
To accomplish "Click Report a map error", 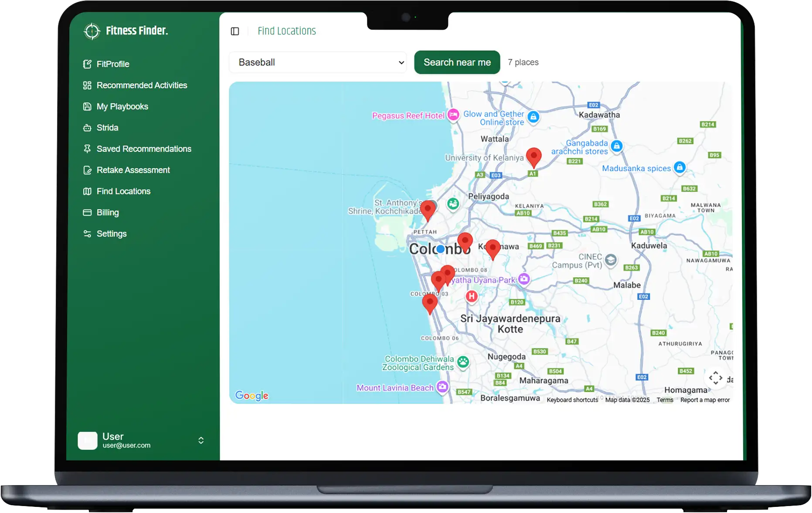I will pyautogui.click(x=705, y=400).
